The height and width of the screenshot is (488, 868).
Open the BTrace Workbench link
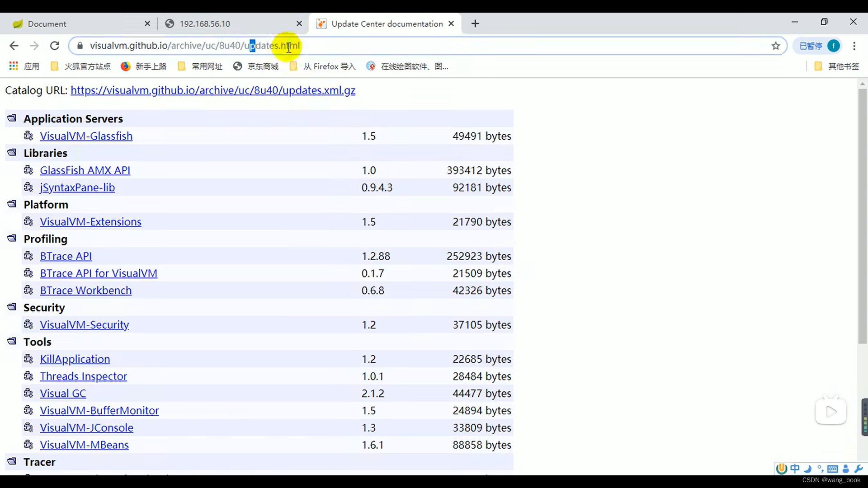point(85,291)
